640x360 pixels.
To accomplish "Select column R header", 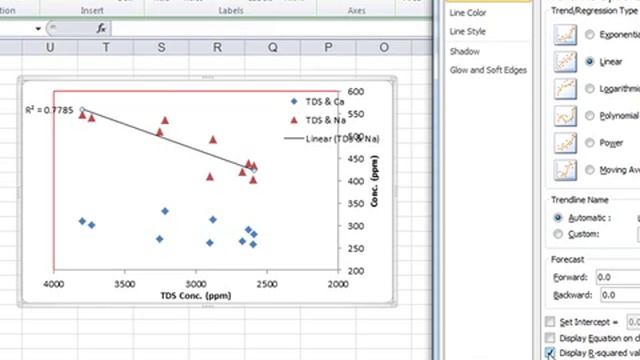I will (x=217, y=47).
